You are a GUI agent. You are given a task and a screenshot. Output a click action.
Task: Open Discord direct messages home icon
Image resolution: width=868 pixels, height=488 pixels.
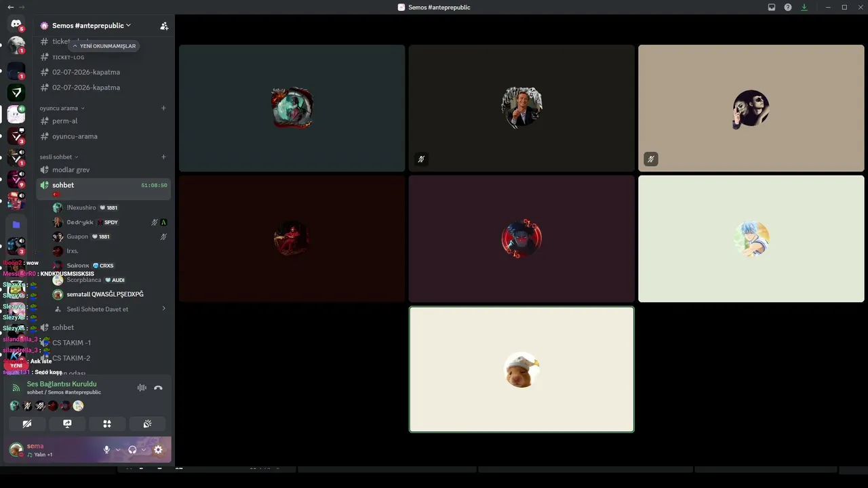[16, 24]
